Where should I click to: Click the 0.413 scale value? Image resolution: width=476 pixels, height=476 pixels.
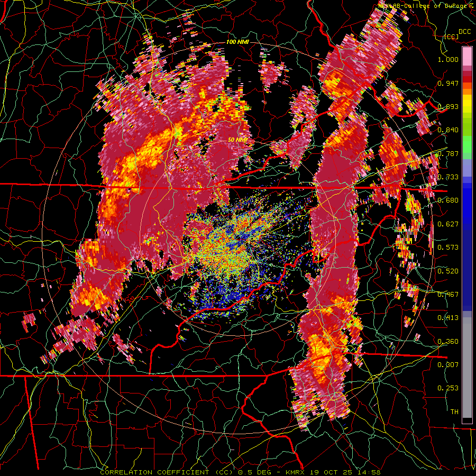448,318
